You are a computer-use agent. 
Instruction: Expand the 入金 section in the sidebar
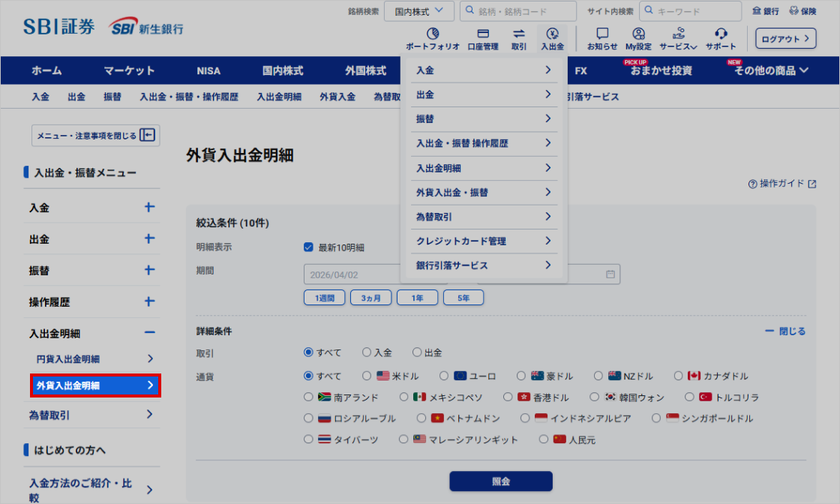pyautogui.click(x=149, y=208)
